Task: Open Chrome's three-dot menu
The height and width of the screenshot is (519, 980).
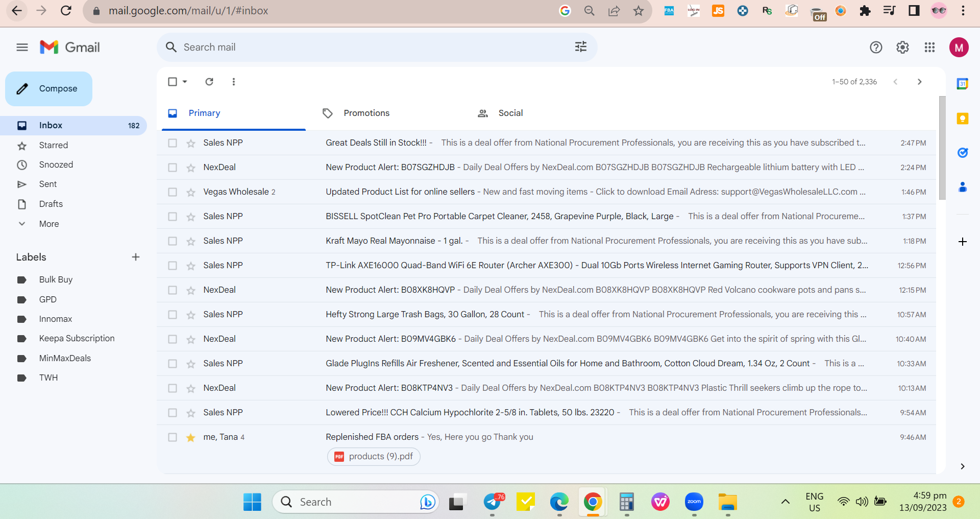Action: (x=963, y=11)
